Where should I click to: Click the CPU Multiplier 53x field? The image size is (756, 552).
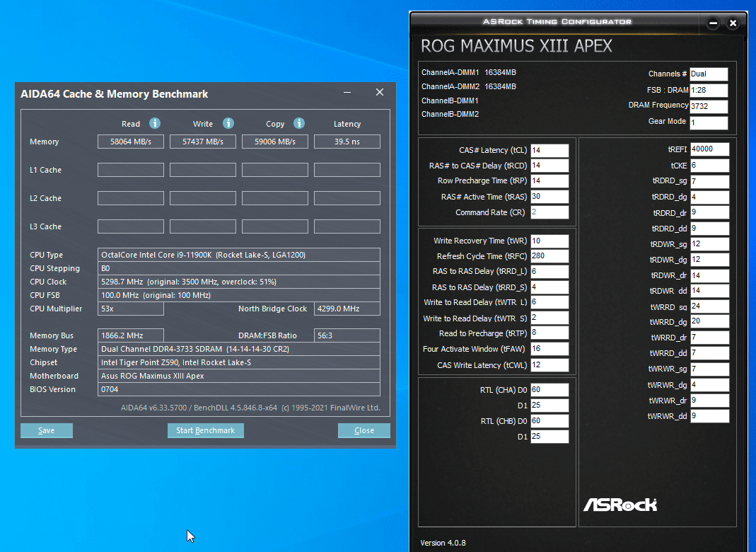tap(131, 309)
